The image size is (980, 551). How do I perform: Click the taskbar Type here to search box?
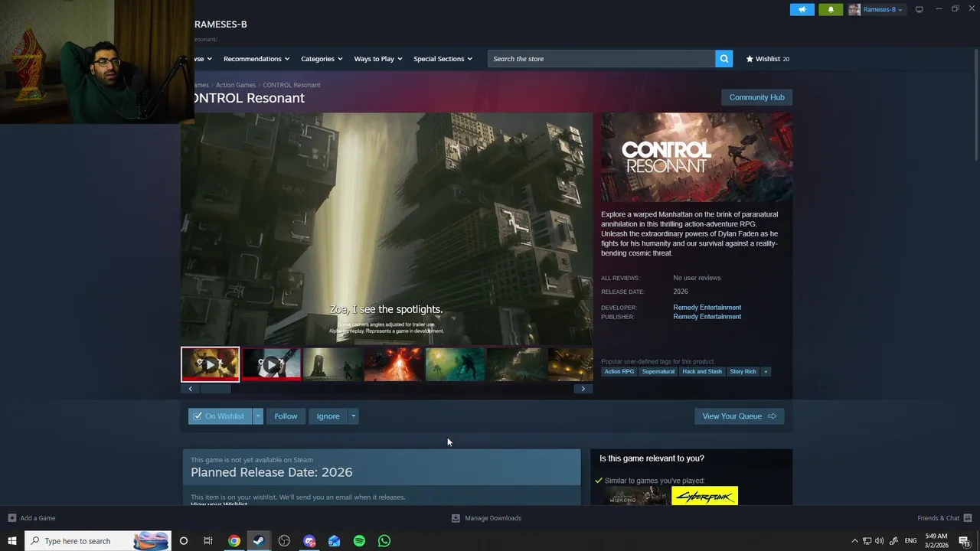[x=98, y=541]
